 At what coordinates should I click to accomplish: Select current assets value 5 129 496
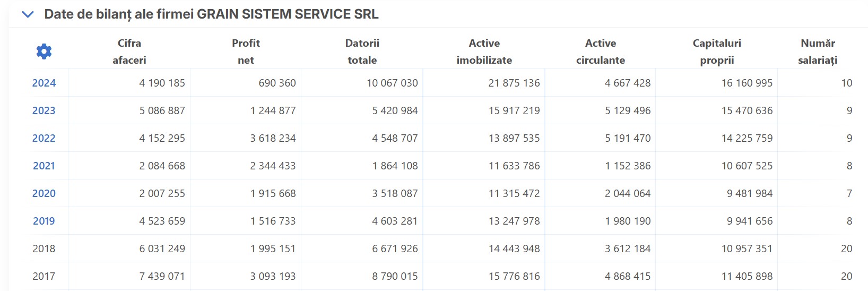click(x=628, y=110)
